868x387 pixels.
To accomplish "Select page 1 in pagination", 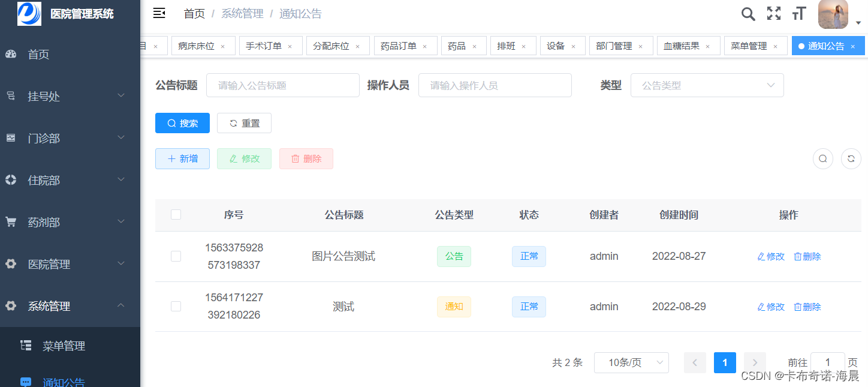I will click(x=725, y=362).
